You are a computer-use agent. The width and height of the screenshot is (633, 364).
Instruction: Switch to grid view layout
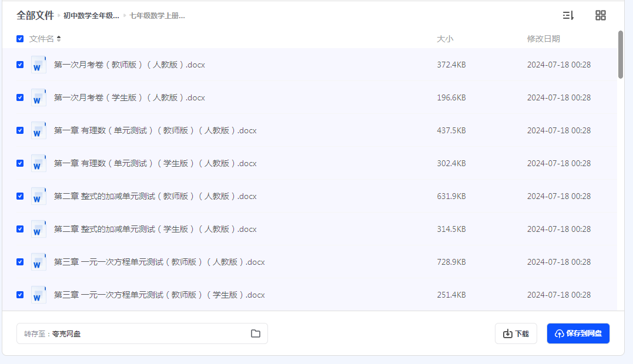point(600,15)
